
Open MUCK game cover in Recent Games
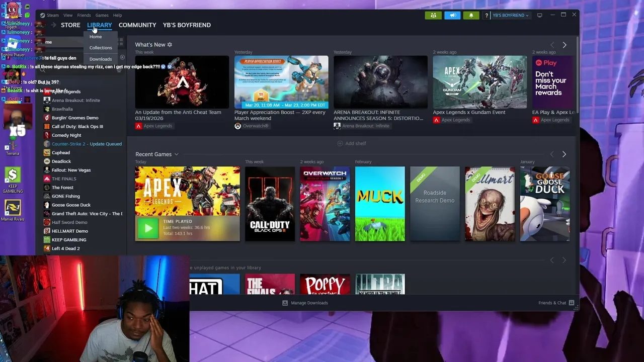pyautogui.click(x=380, y=204)
